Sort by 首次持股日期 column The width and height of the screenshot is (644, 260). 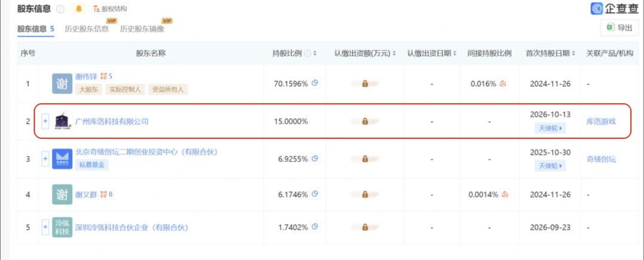click(x=574, y=54)
